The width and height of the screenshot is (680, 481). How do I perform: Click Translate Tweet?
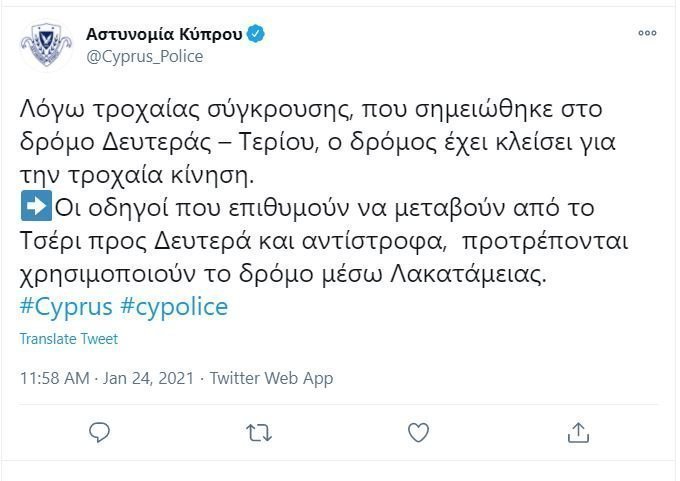click(x=69, y=339)
